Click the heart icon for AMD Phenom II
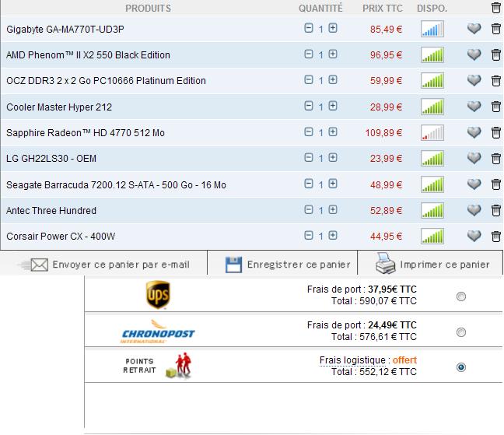This screenshot has height=435, width=504. (474, 54)
